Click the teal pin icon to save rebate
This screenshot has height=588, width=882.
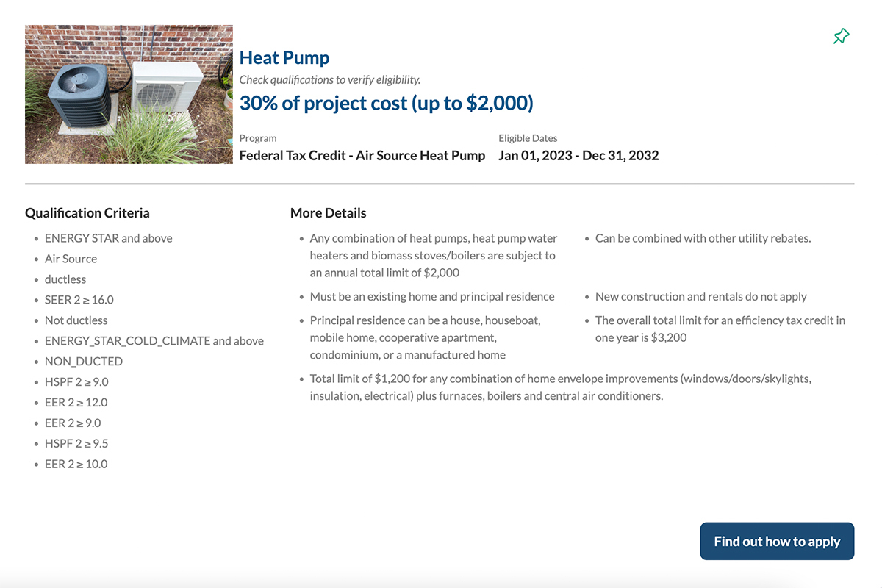840,35
